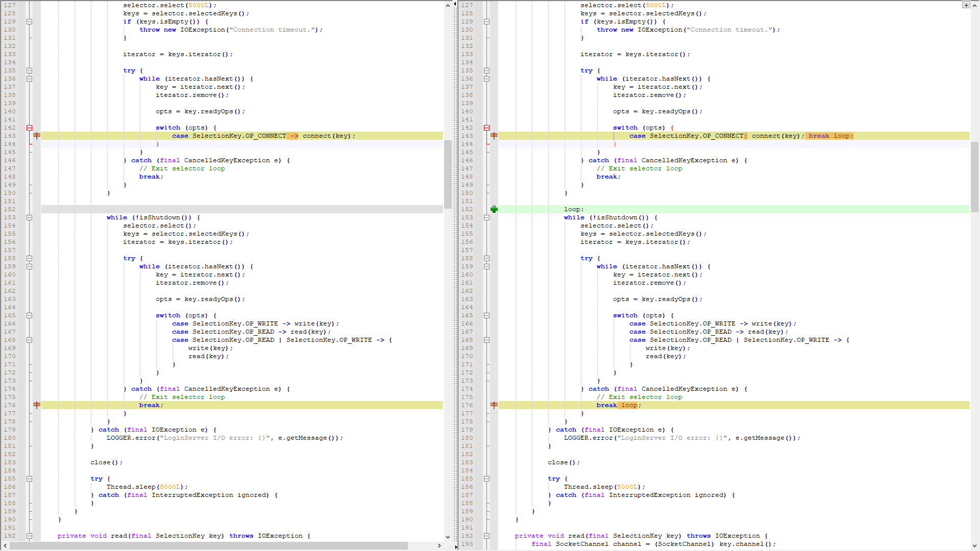980x551 pixels.
Task: Collapse the left pane 'try' block at line 185
Action: (30, 479)
